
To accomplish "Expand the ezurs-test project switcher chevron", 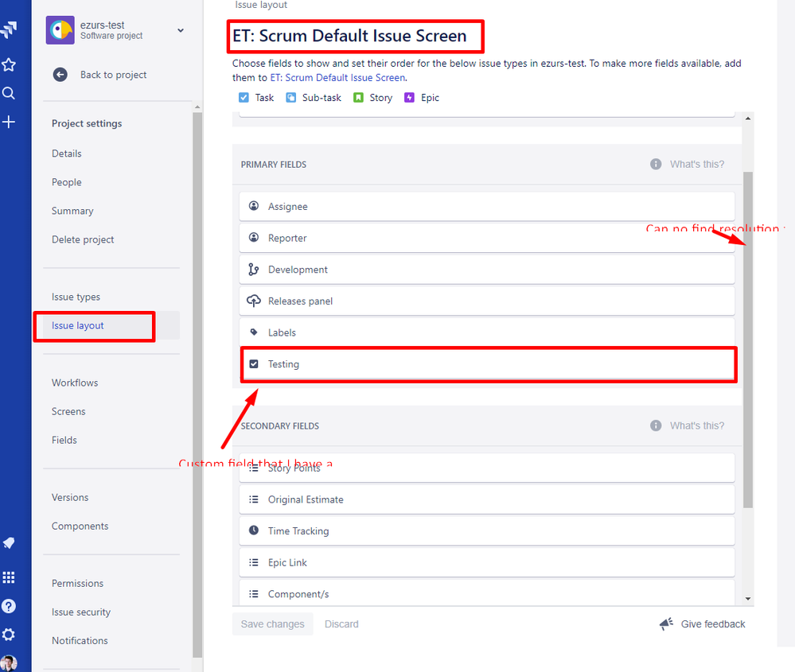I will [x=181, y=30].
